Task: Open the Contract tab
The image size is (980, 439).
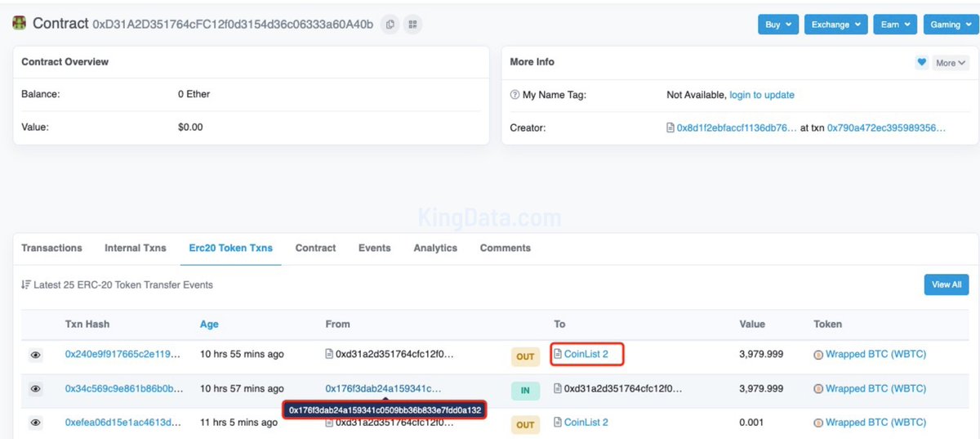Action: click(315, 248)
